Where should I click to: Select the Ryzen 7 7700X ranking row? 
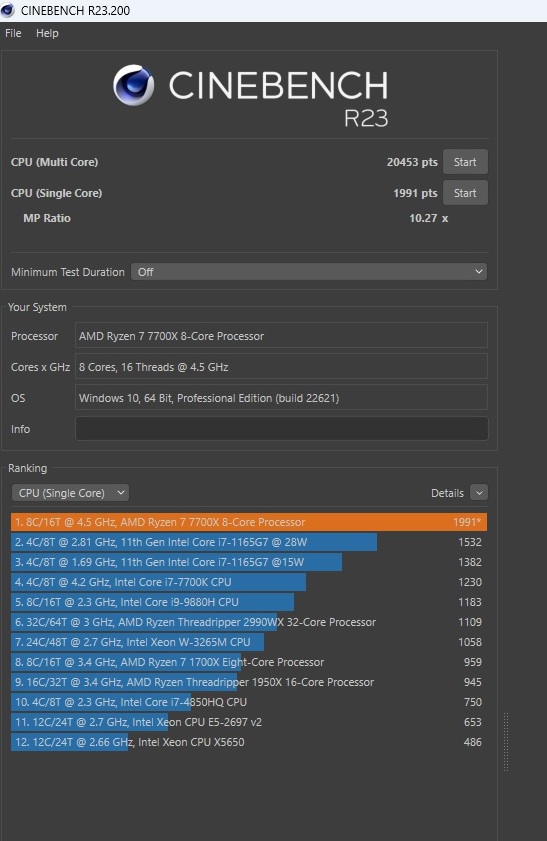tap(249, 522)
